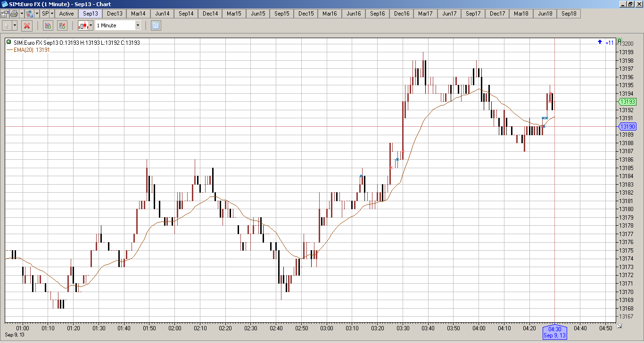Expand the pointer tool dropdown arrow

coord(15,25)
